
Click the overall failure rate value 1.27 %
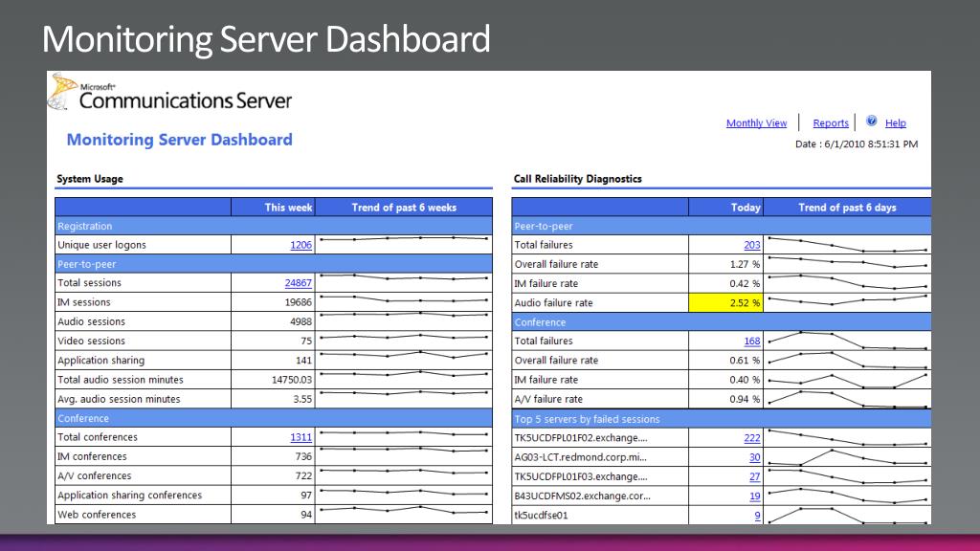coord(745,264)
